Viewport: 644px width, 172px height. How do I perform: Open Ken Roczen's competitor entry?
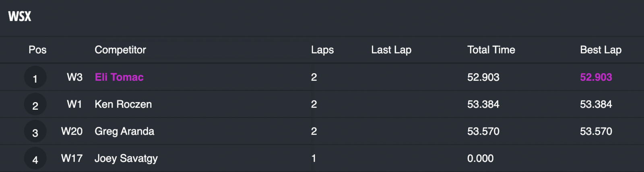[x=123, y=104]
